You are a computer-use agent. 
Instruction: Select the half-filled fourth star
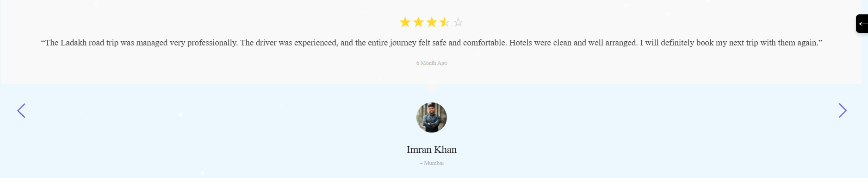click(445, 22)
